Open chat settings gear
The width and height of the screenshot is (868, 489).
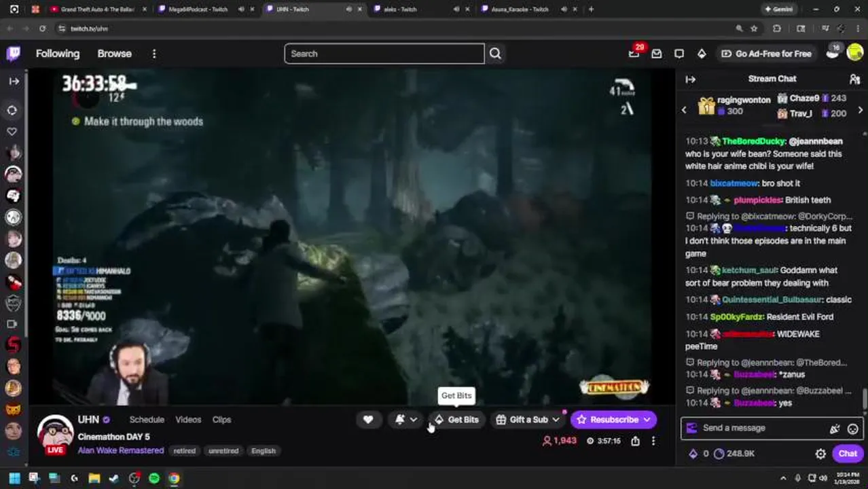pyautogui.click(x=820, y=454)
